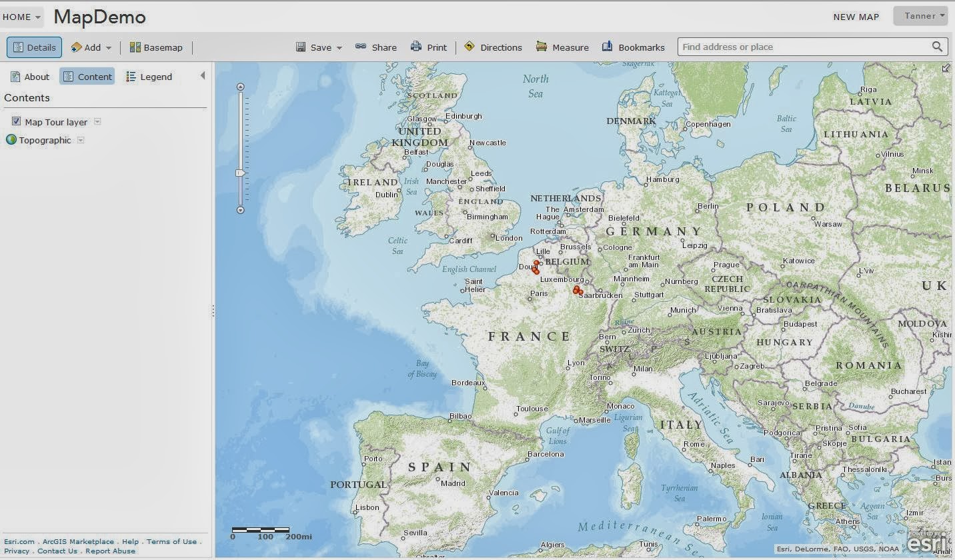Viewport: 955px width, 560px height.
Task: Click the Report Abuse link
Action: click(110, 551)
